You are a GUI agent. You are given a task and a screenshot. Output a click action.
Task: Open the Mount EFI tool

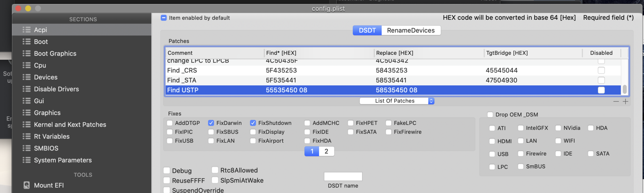(x=82, y=185)
